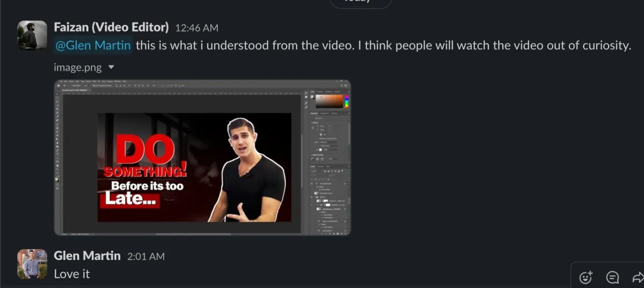Collapse the image.png attachment arrow
Screen dimensions: 644x288
(111, 68)
